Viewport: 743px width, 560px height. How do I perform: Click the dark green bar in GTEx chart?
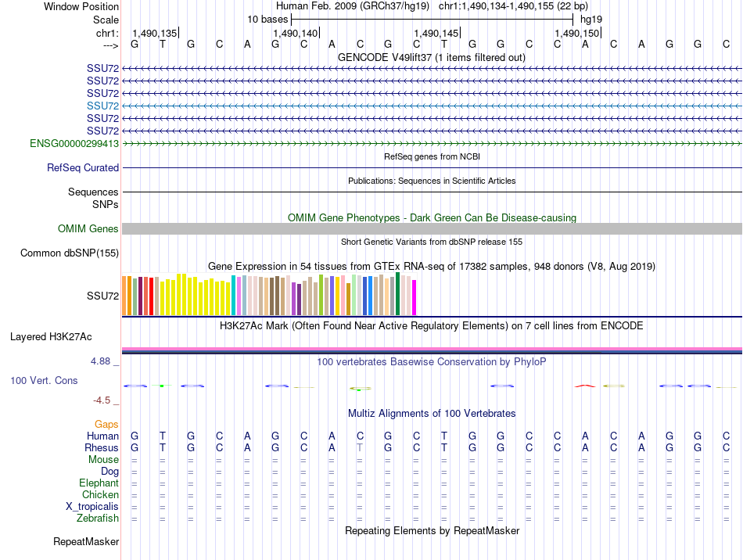pos(398,294)
